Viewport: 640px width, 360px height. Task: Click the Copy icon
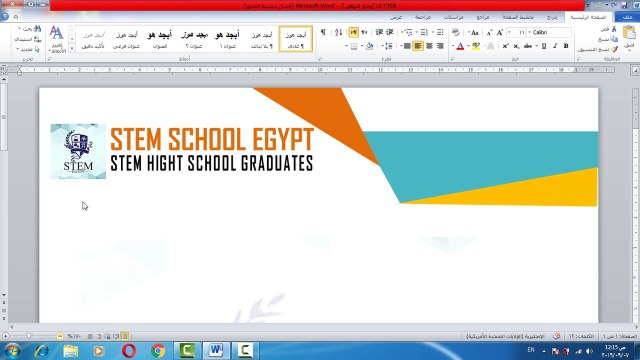[614, 39]
